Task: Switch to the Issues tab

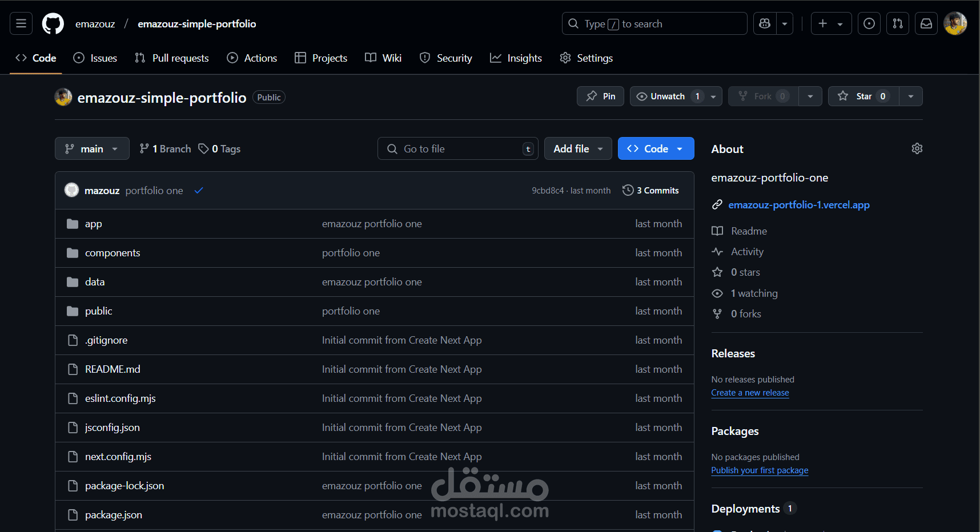Action: (95, 58)
